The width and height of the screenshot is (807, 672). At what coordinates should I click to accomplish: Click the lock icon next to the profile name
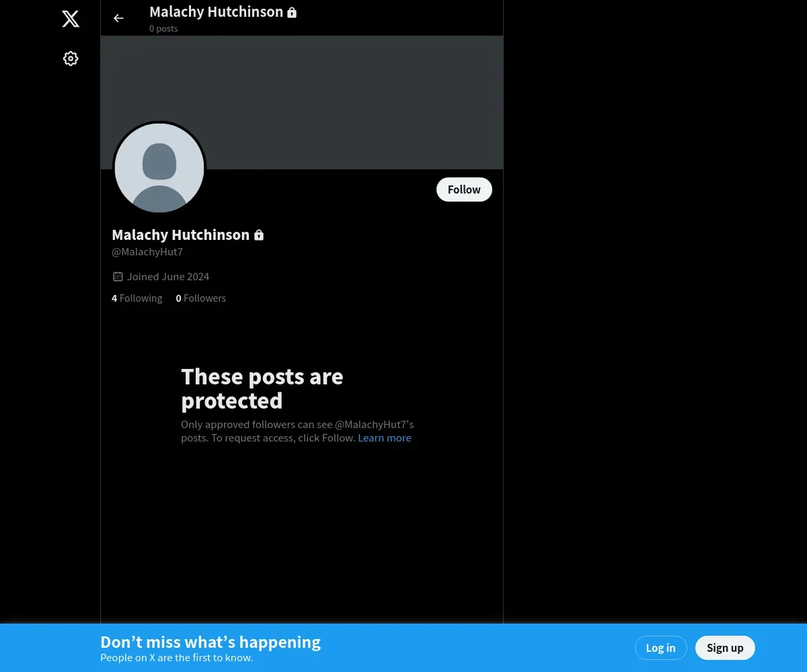[x=259, y=235]
